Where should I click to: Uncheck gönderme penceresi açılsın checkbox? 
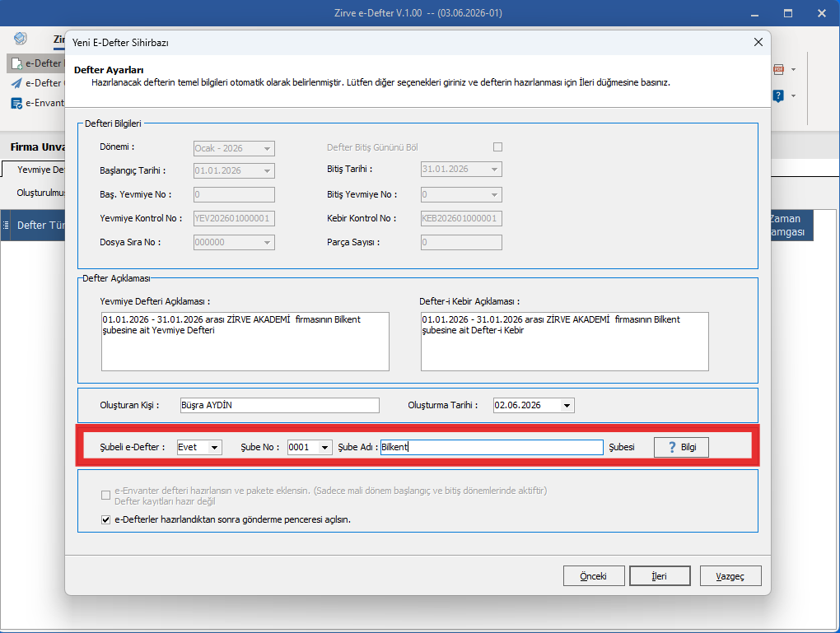click(105, 519)
